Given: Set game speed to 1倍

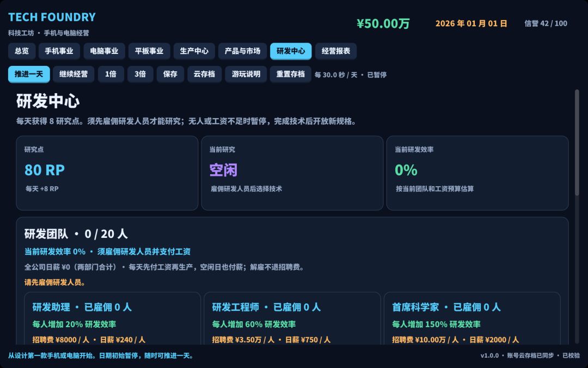Looking at the screenshot, I should pos(111,74).
